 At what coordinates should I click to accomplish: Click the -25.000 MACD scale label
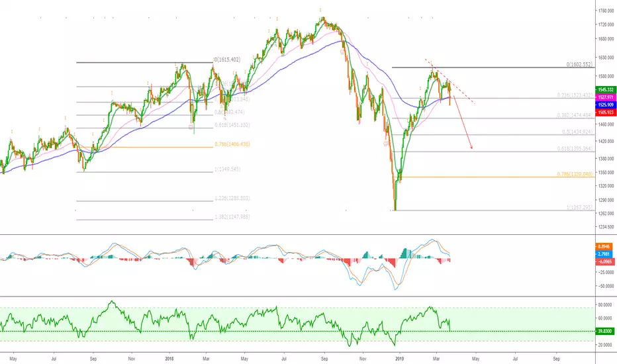point(606,272)
